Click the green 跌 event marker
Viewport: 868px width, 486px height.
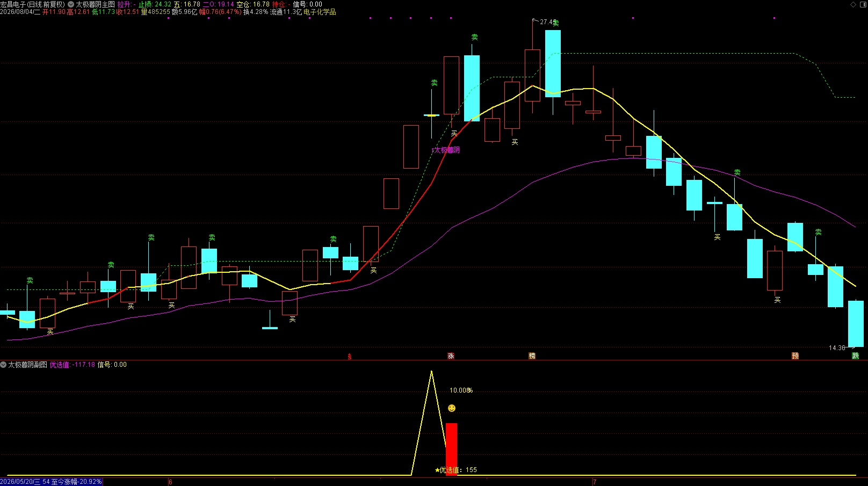click(856, 356)
